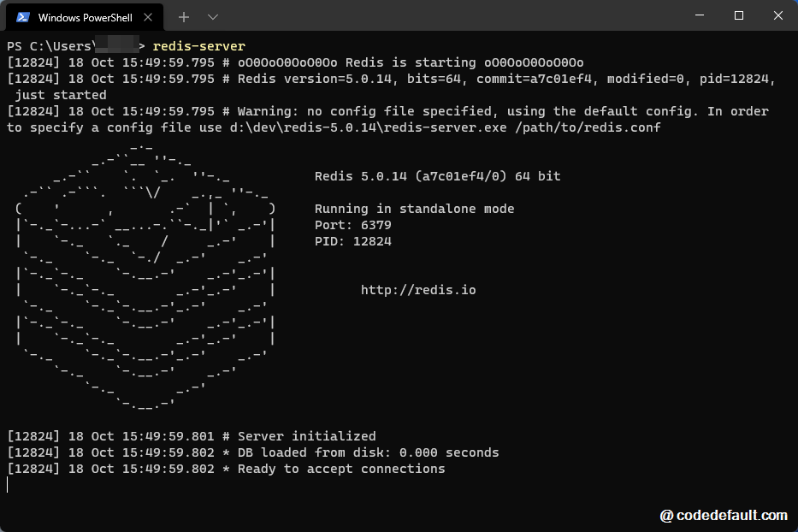Click the Port: 6379 line
Screen dimensions: 798x532
coord(352,225)
